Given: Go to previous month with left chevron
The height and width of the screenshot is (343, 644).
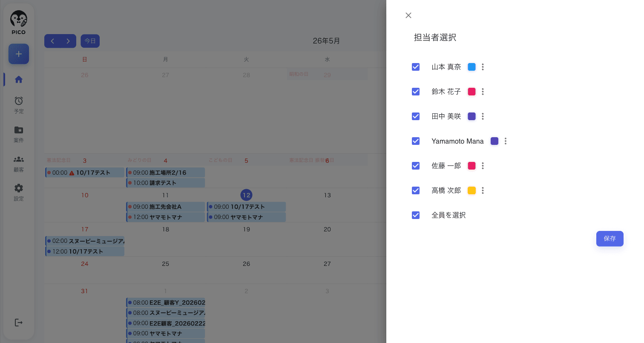Looking at the screenshot, I should (52, 41).
